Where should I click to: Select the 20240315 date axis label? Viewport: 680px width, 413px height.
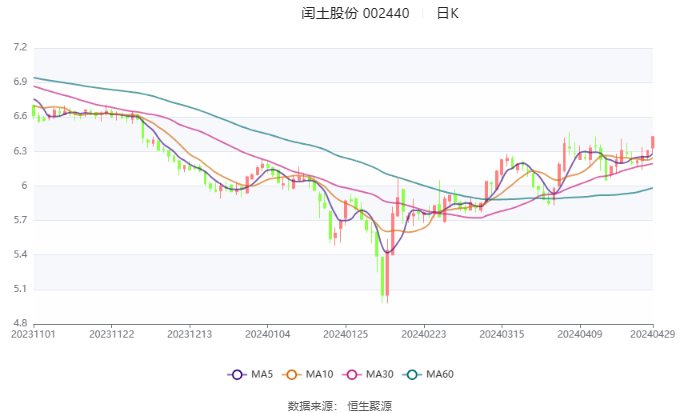500,334
